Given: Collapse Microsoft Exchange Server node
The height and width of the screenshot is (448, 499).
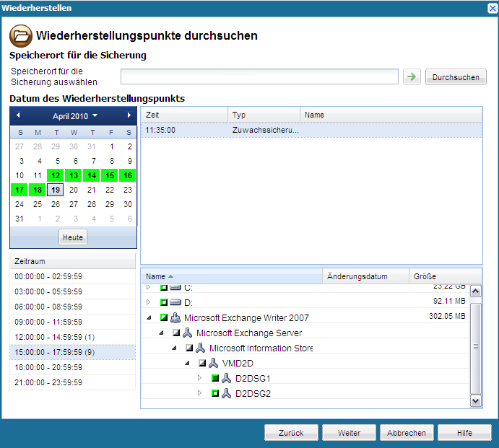Looking at the screenshot, I should (x=161, y=333).
